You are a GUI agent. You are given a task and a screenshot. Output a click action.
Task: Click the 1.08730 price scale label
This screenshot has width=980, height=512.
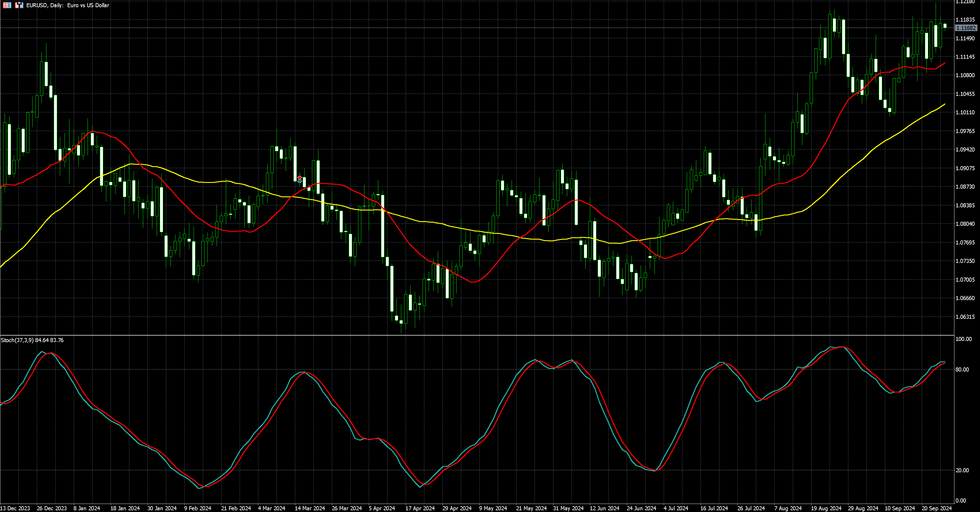(x=965, y=187)
